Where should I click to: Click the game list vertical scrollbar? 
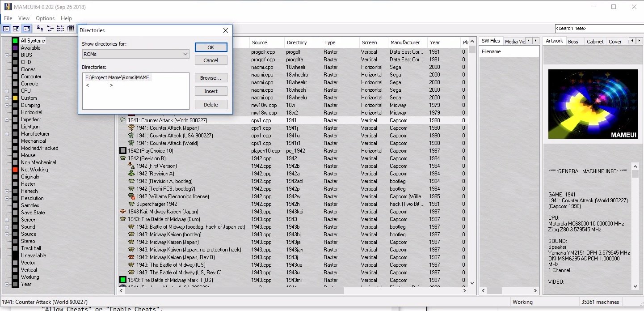point(472,162)
